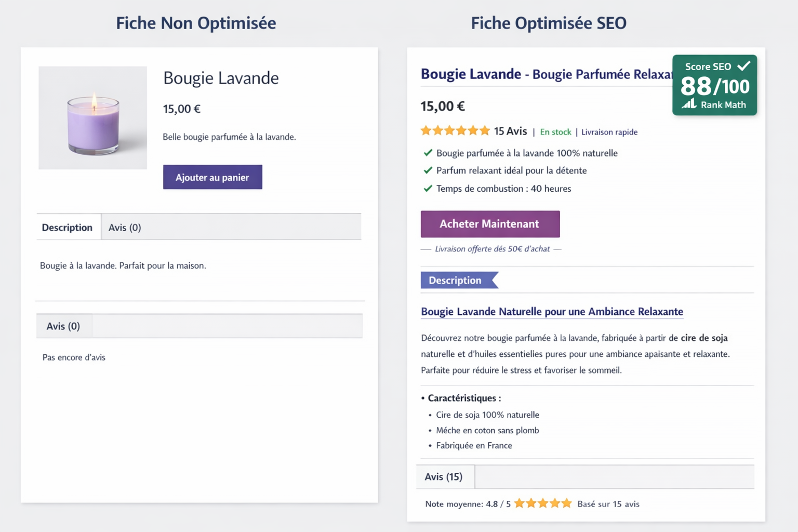Screen dimensions: 798x532
Task: Open the Avis (15) tab on the optimized page
Action: point(444,476)
